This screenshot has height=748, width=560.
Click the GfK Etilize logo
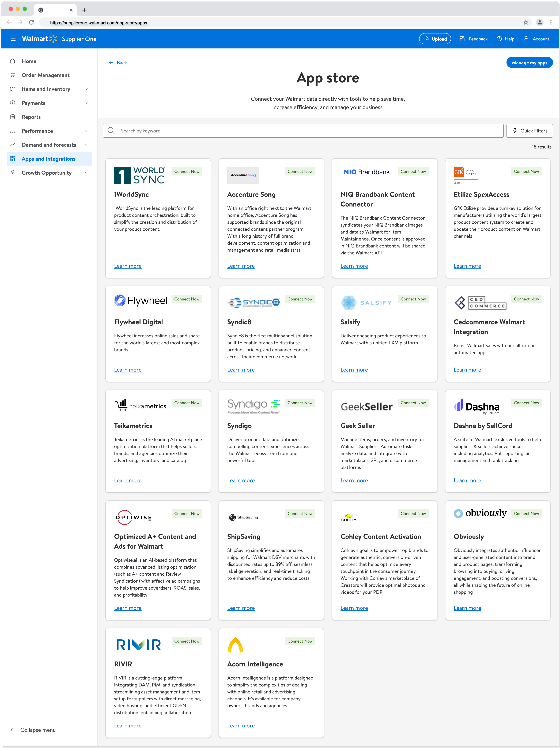[x=466, y=175]
